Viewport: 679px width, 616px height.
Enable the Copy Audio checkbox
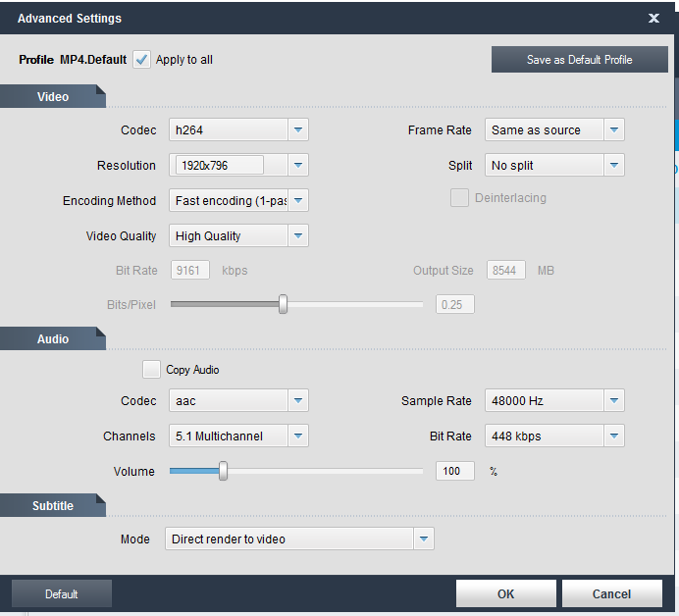point(151,370)
